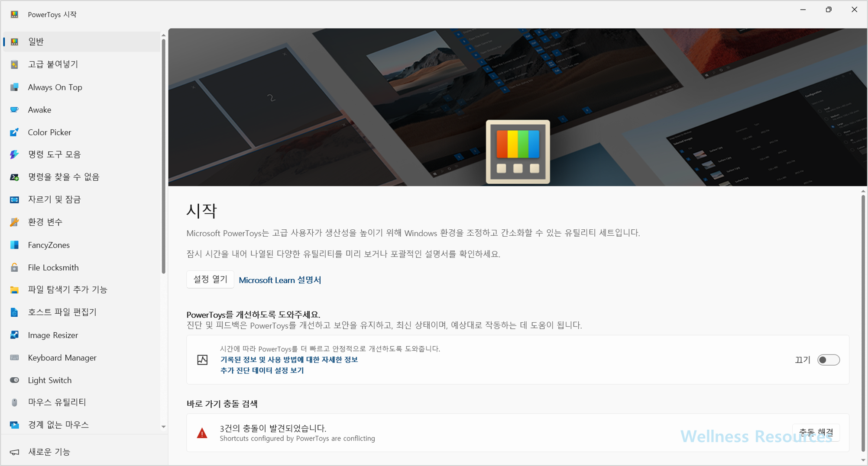Open 추가 진단 데이터 설정 보기 link
The image size is (868, 466).
(x=262, y=370)
